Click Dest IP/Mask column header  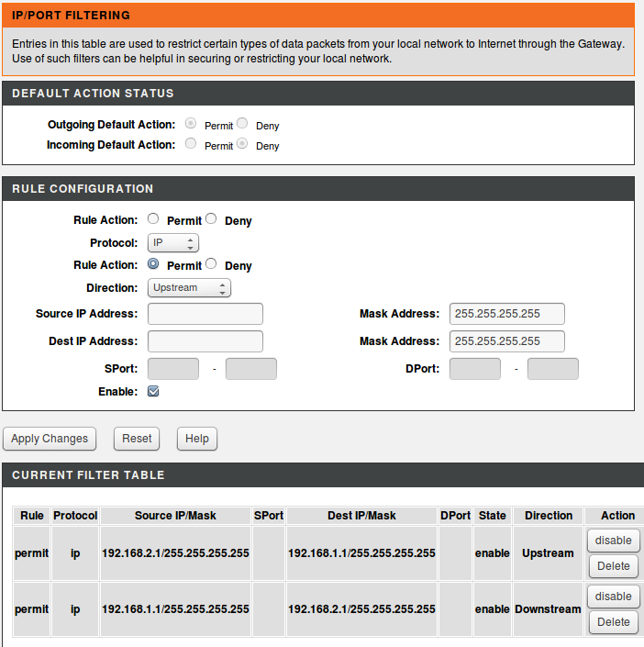(x=361, y=516)
